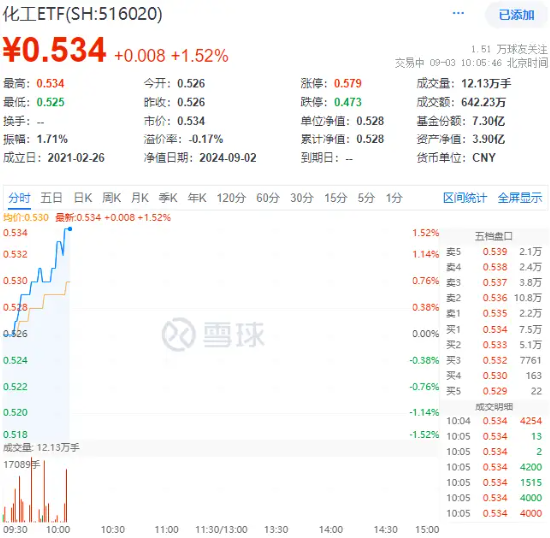Open the 周K chart tab

tap(112, 198)
